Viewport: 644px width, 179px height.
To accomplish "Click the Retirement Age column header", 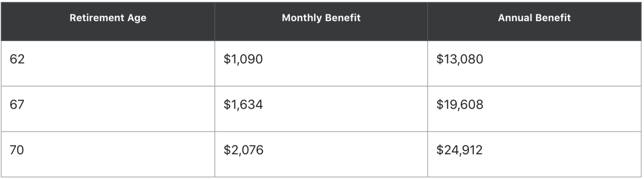I will [x=107, y=19].
